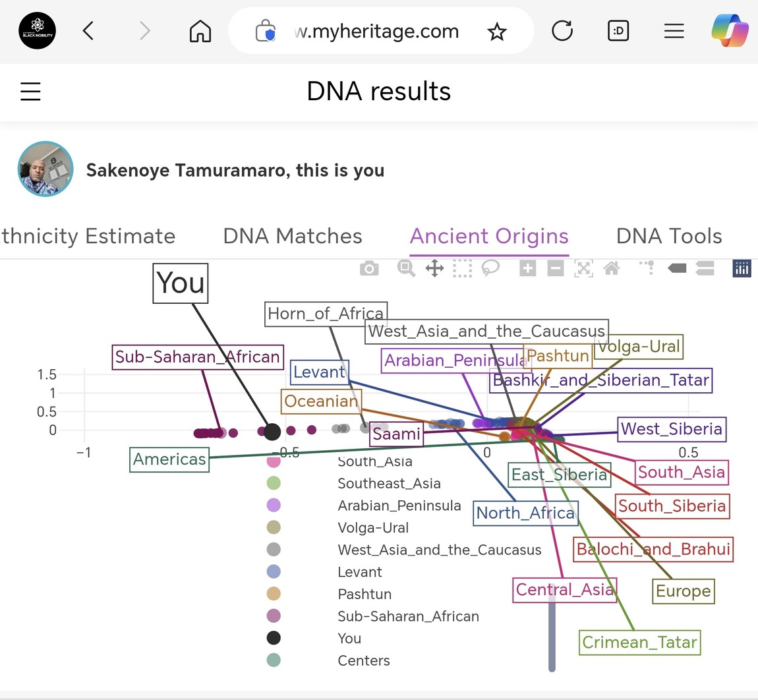The height and width of the screenshot is (700, 758).
Task: Open the hamburger menu beside DNA results
Action: 30,91
